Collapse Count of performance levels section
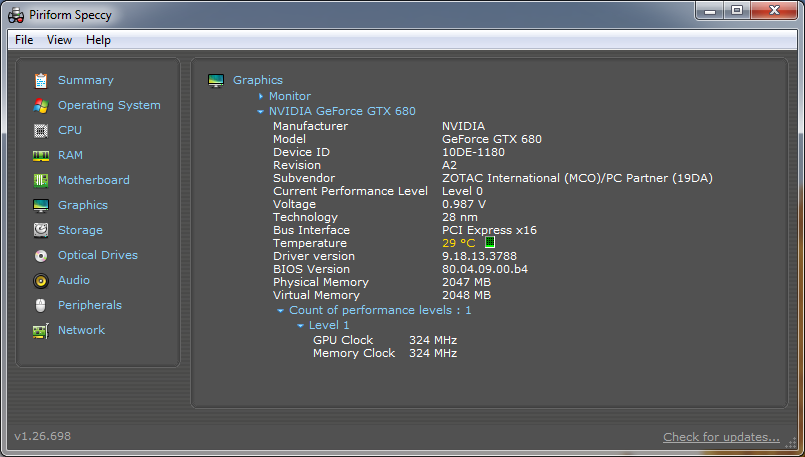This screenshot has height=457, width=805. coord(281,311)
